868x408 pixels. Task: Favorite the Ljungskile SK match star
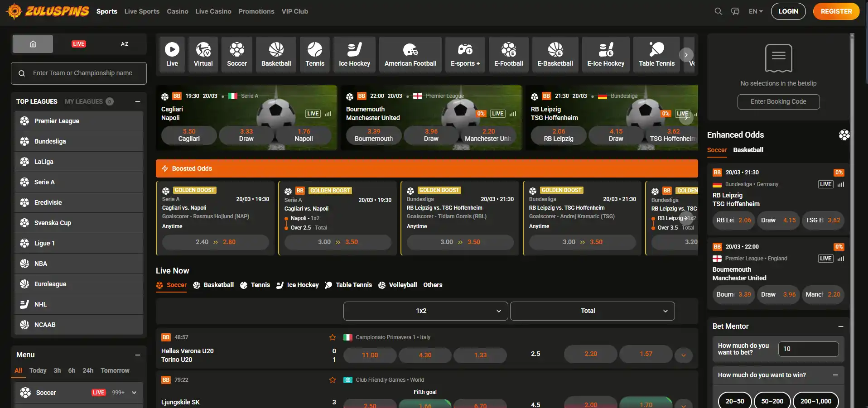coord(333,380)
